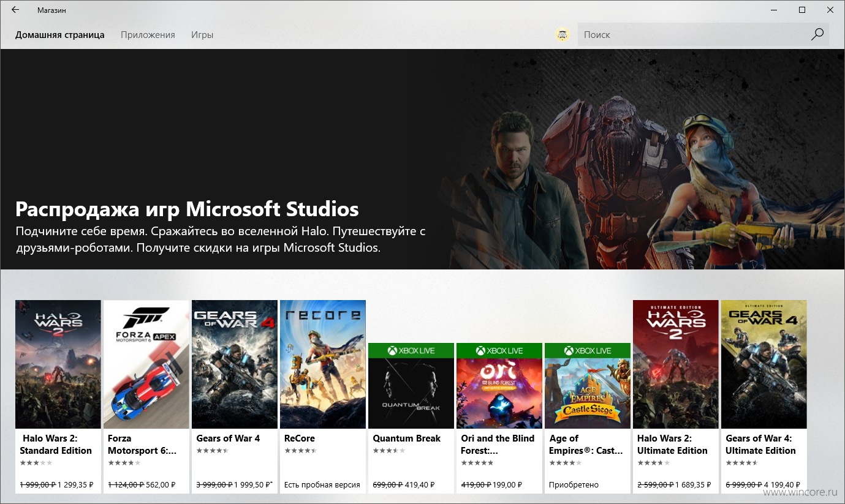Click the 1 299,35 ₽ price
The height and width of the screenshot is (504, 845).
coord(76,484)
